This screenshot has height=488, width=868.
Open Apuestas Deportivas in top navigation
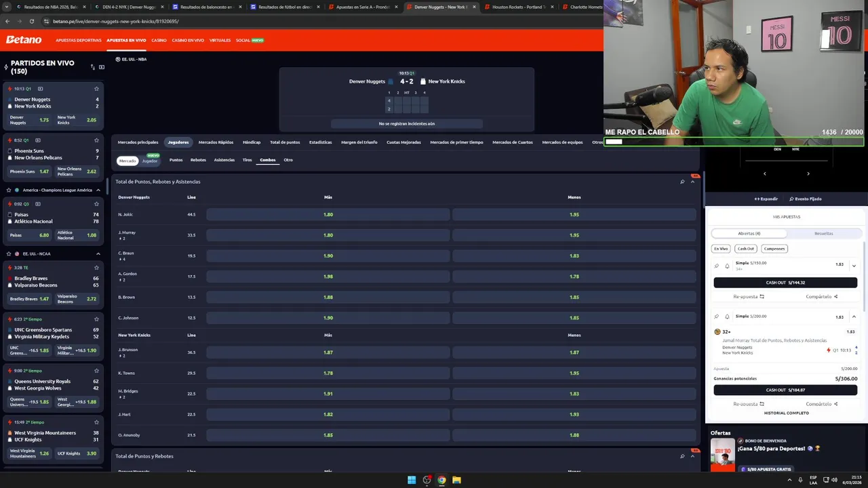point(79,40)
